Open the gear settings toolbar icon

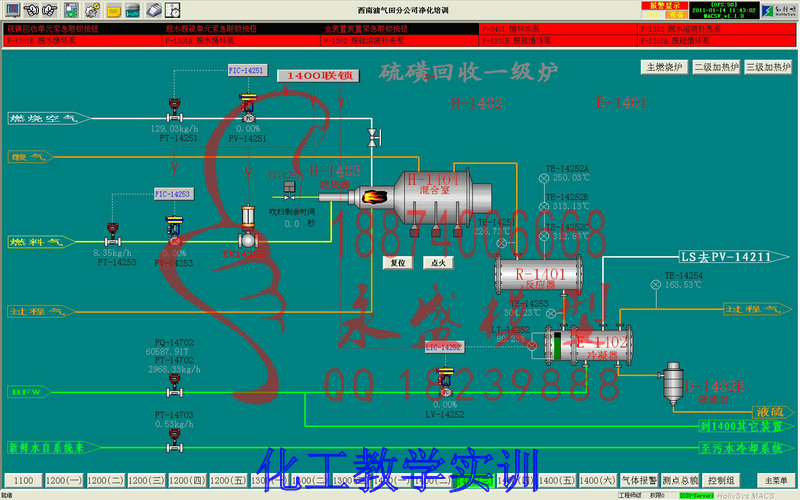pyautogui.click(x=92, y=9)
